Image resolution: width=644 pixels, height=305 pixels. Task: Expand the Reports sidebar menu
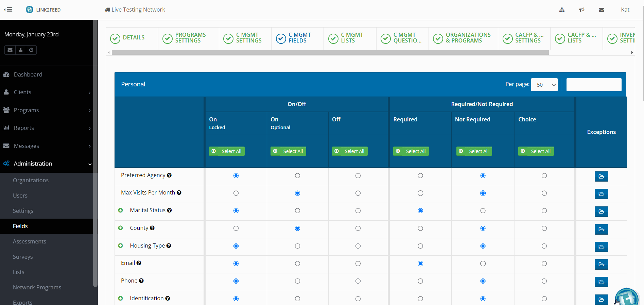[47, 128]
